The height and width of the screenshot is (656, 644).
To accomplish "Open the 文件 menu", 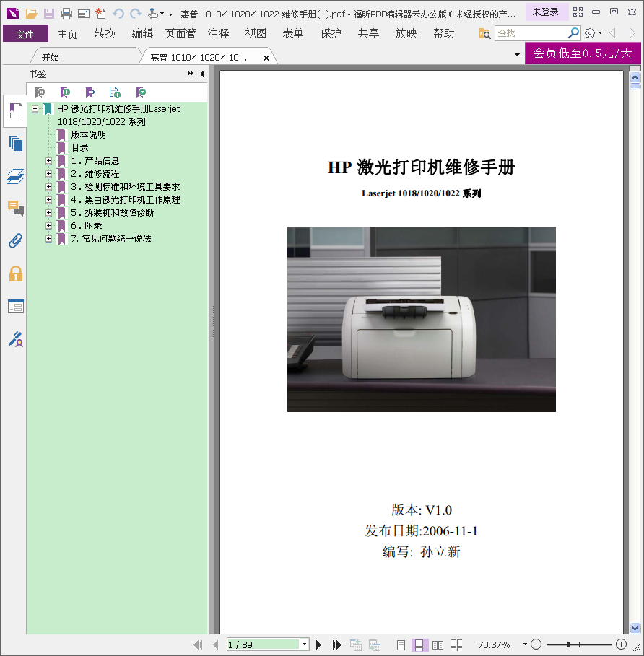I will (25, 33).
